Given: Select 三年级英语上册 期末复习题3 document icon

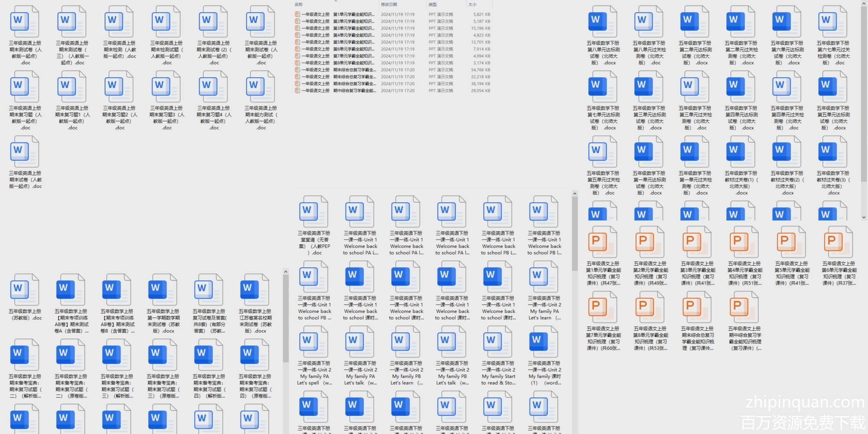Looking at the screenshot, I should point(167,87).
